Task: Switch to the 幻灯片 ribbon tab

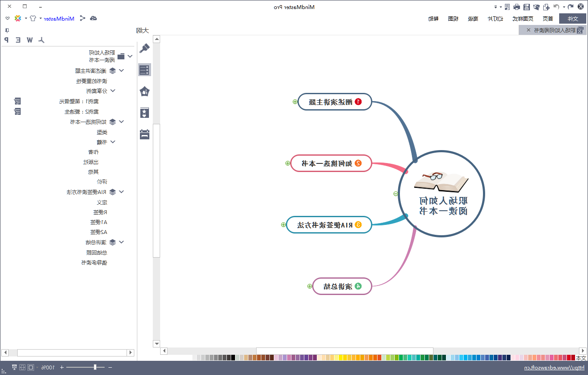Action: pyautogui.click(x=495, y=18)
